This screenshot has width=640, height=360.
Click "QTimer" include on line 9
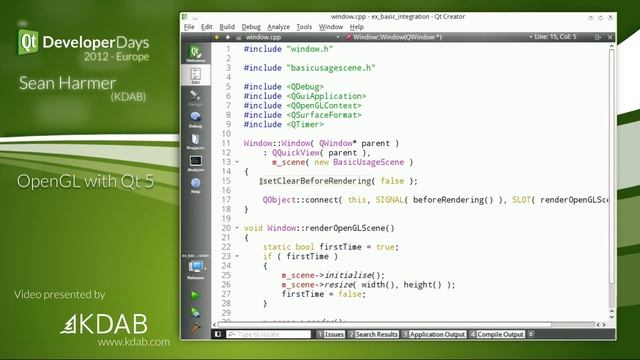(x=305, y=124)
